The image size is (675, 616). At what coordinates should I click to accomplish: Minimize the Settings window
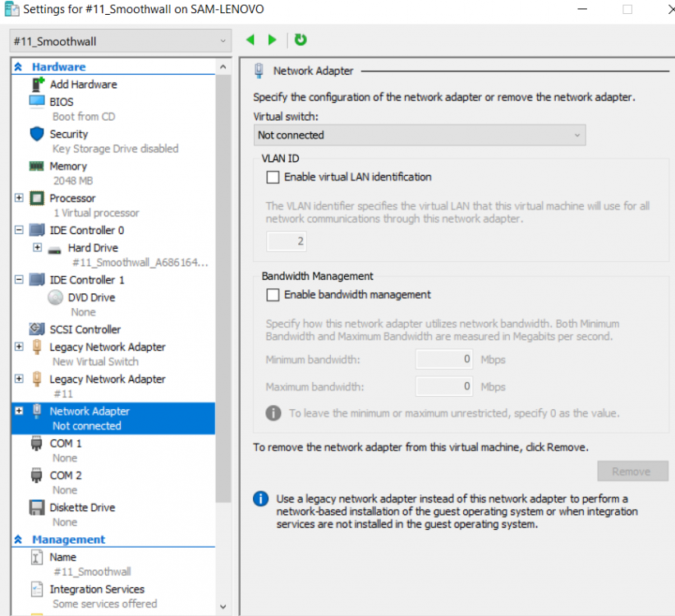[582, 9]
